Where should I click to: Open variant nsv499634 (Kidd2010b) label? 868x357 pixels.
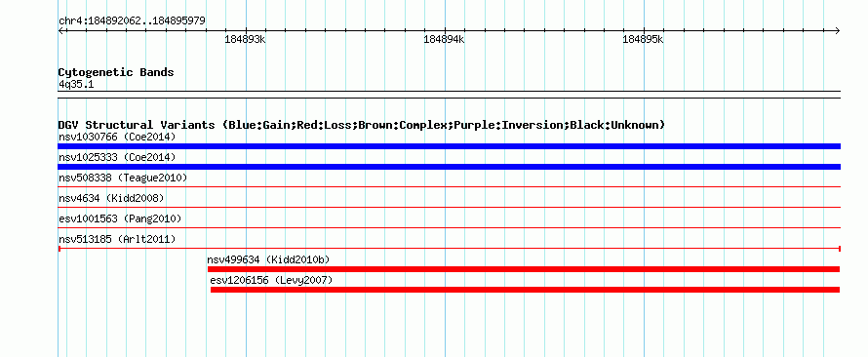point(268,259)
